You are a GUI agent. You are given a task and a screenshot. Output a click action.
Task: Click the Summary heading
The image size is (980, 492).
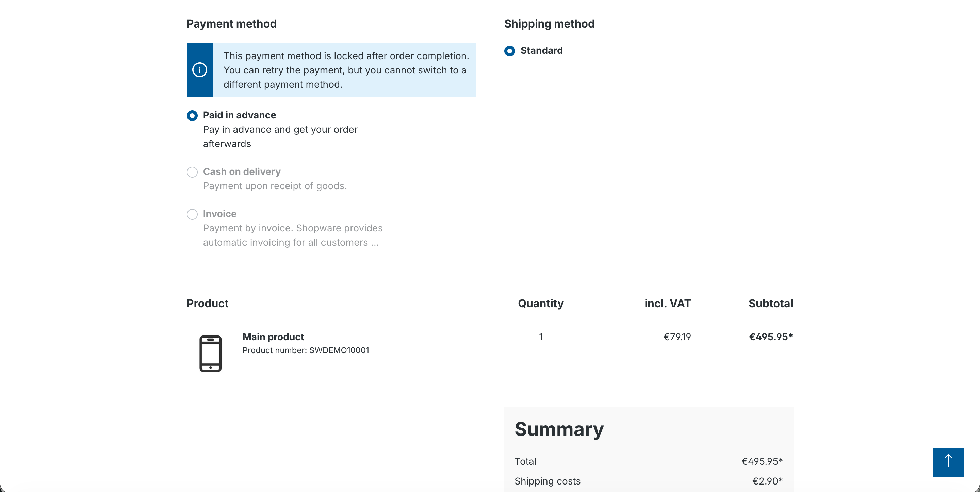click(559, 429)
